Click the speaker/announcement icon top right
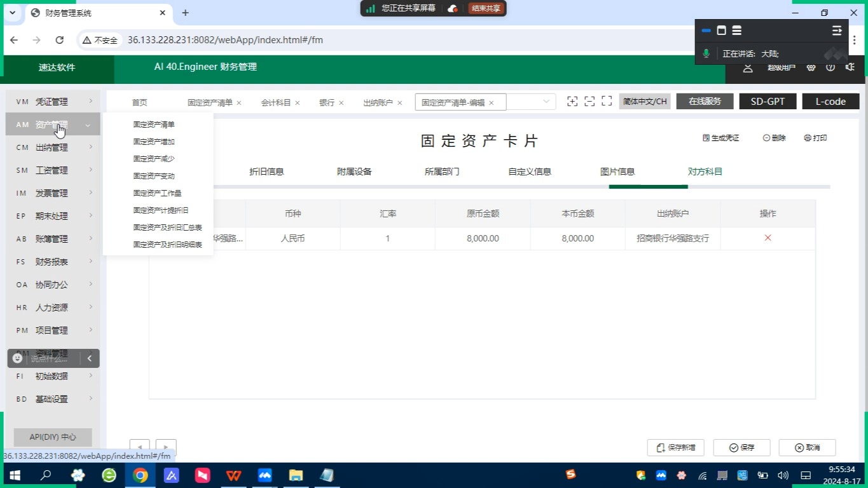Image resolution: width=868 pixels, height=488 pixels. click(850, 67)
